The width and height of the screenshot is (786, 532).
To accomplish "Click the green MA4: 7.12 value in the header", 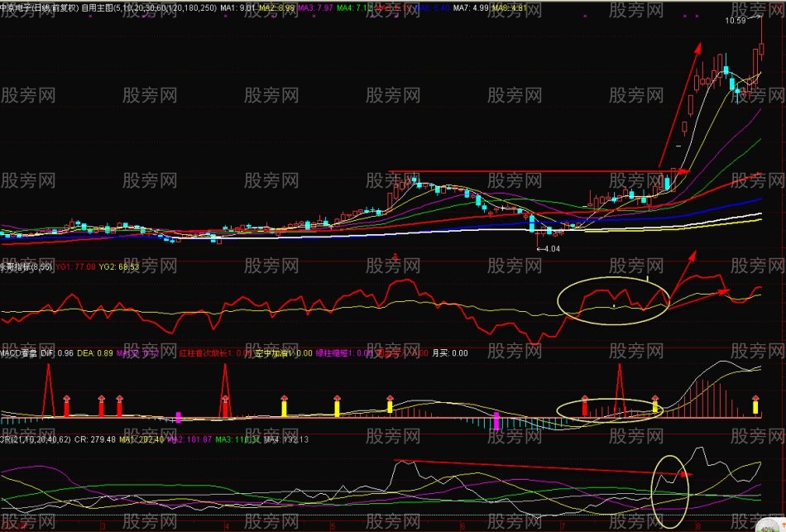I will pos(354,8).
